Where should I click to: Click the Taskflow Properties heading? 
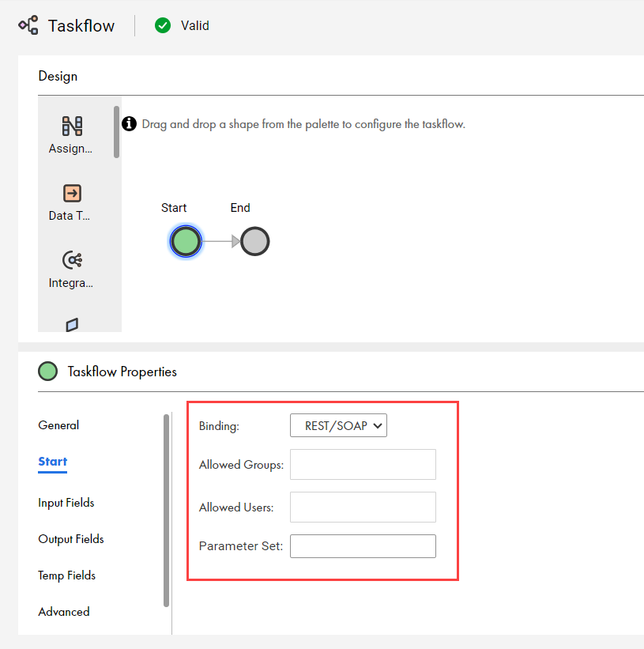pyautogui.click(x=122, y=372)
